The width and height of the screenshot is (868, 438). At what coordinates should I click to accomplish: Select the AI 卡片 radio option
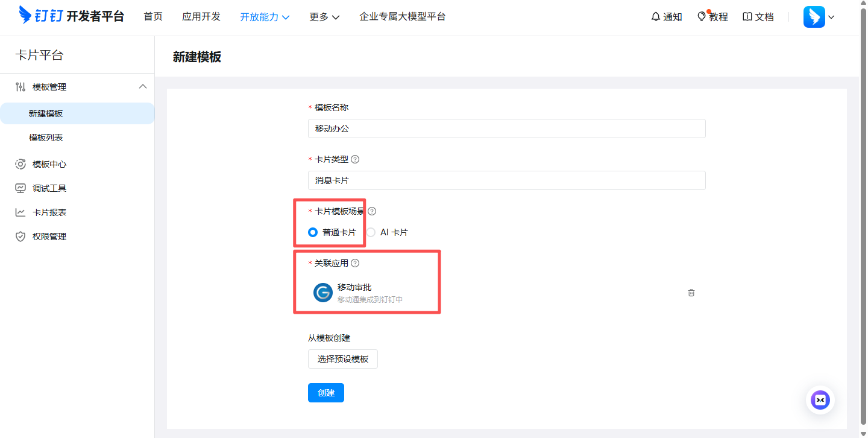(371, 232)
